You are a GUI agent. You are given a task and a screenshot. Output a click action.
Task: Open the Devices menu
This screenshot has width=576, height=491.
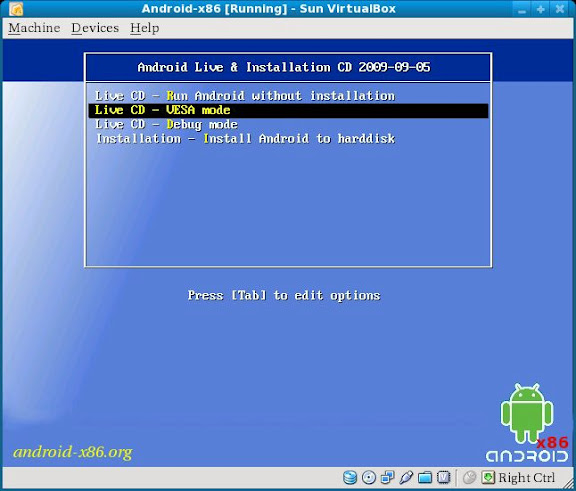pos(95,28)
